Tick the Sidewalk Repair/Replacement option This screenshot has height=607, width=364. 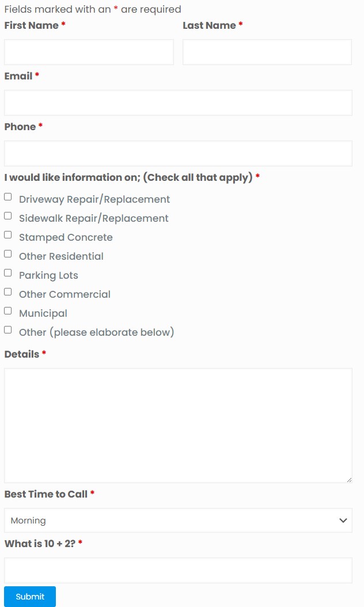(x=8, y=216)
